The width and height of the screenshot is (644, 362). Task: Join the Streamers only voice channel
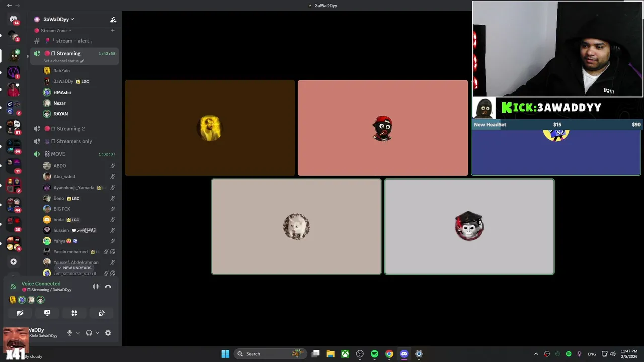pyautogui.click(x=74, y=141)
